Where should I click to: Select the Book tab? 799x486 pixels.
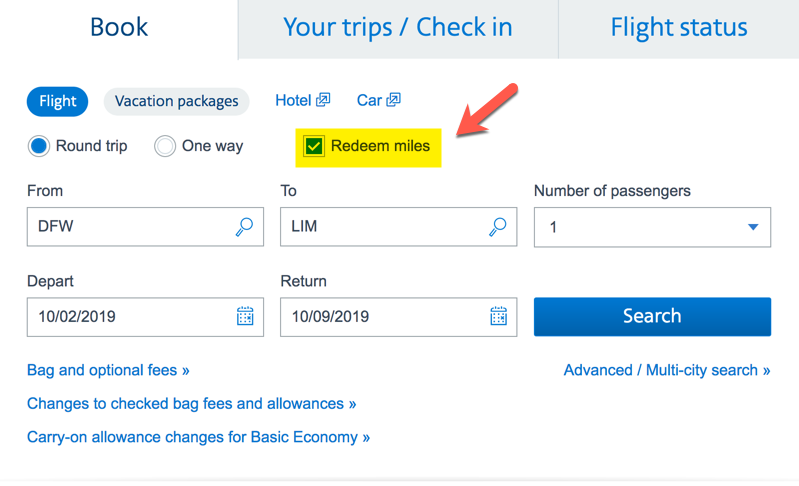point(119,29)
